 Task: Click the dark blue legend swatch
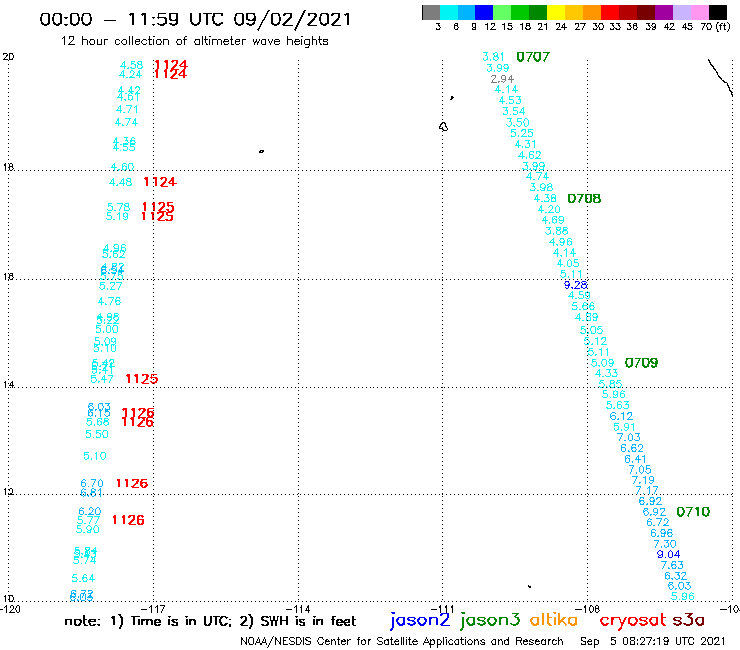[x=485, y=12]
